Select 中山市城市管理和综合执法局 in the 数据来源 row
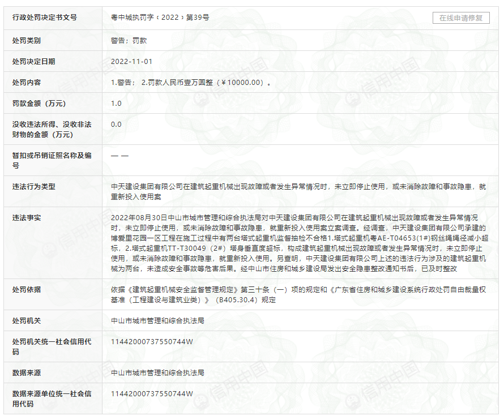The height and width of the screenshot is (420, 504). coord(157,372)
